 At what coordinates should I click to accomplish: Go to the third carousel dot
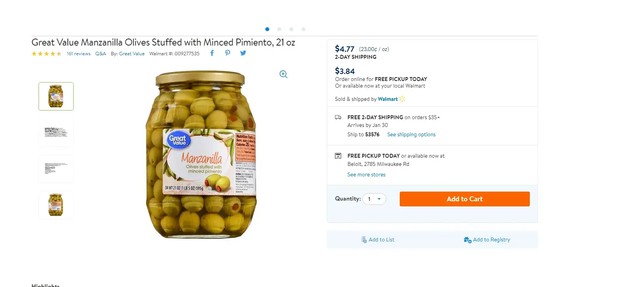(x=291, y=29)
